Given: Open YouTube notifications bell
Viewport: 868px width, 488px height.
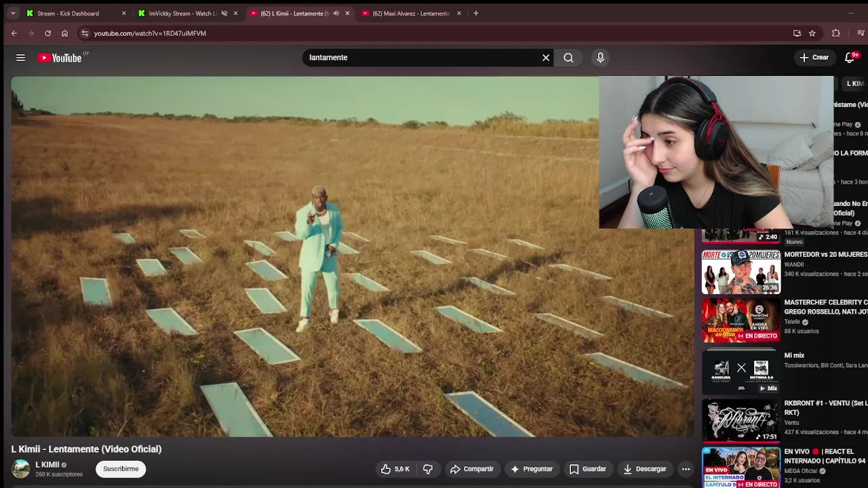Looking at the screenshot, I should pyautogui.click(x=850, y=58).
